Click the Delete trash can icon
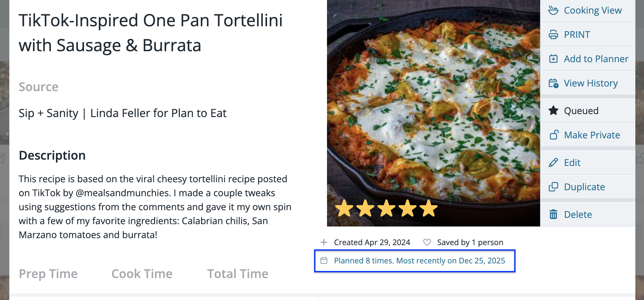The image size is (644, 300). click(x=553, y=215)
